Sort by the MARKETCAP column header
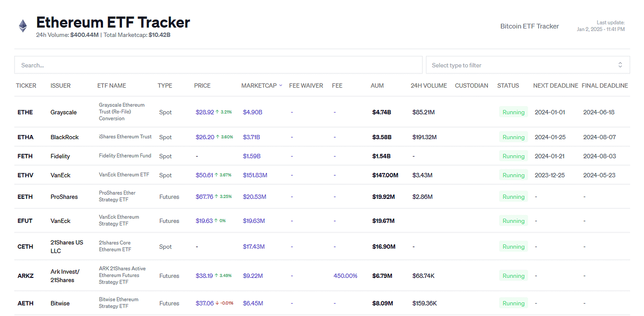The image size is (644, 316). pyautogui.click(x=259, y=85)
